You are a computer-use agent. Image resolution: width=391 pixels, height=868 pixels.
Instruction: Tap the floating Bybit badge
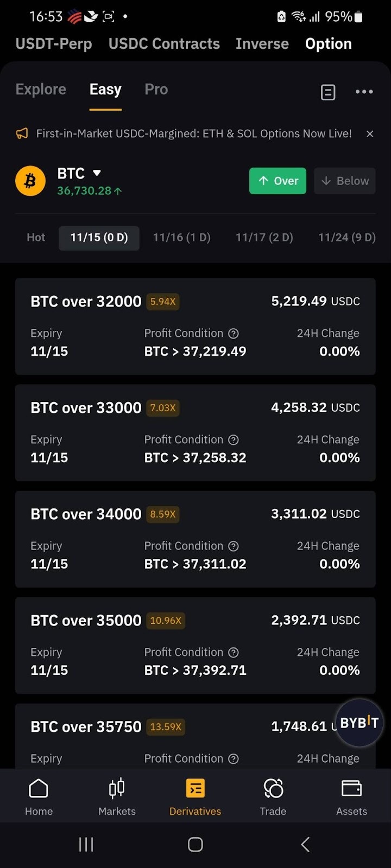358,723
